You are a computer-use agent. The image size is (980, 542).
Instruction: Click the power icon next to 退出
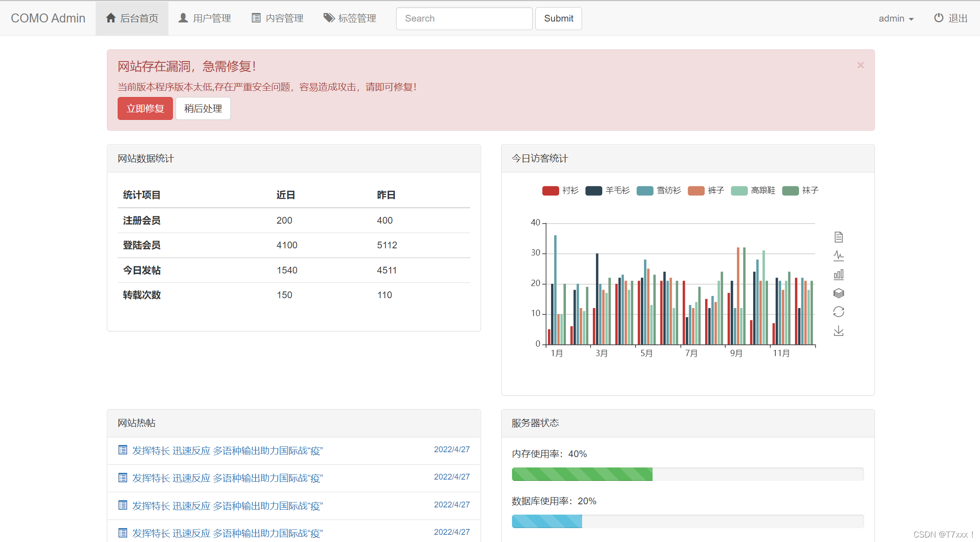point(939,18)
